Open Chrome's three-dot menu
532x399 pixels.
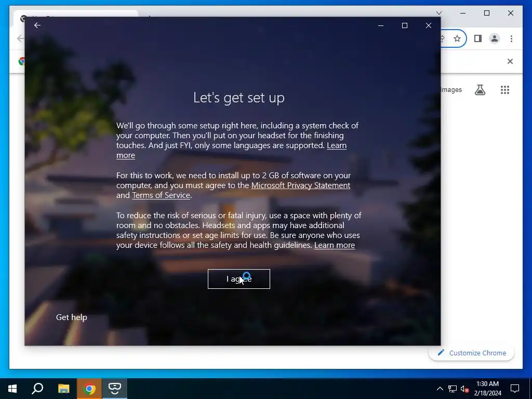511,38
